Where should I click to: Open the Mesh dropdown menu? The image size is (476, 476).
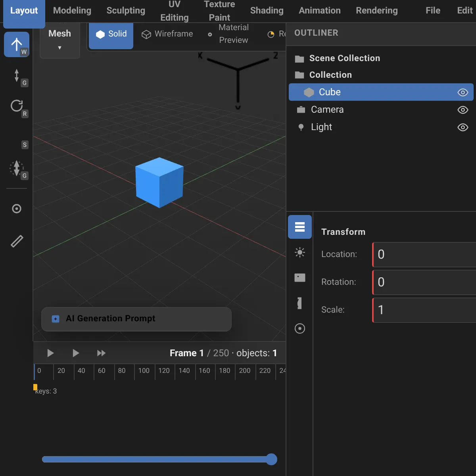click(60, 40)
